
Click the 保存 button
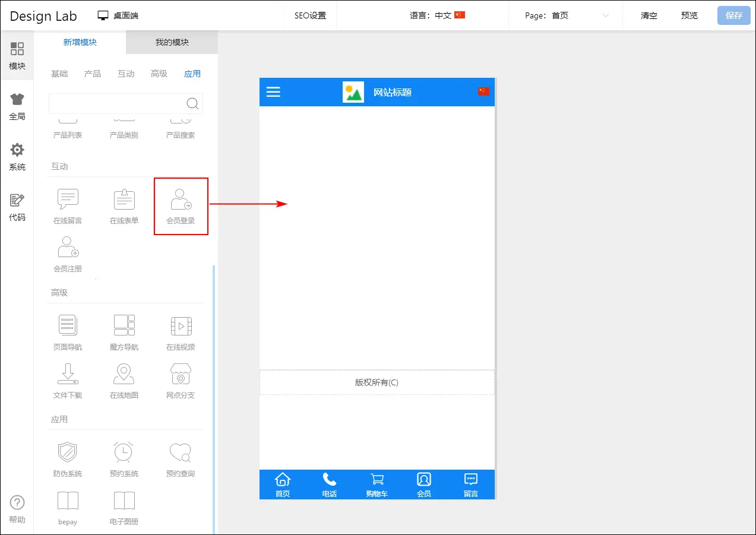(733, 15)
